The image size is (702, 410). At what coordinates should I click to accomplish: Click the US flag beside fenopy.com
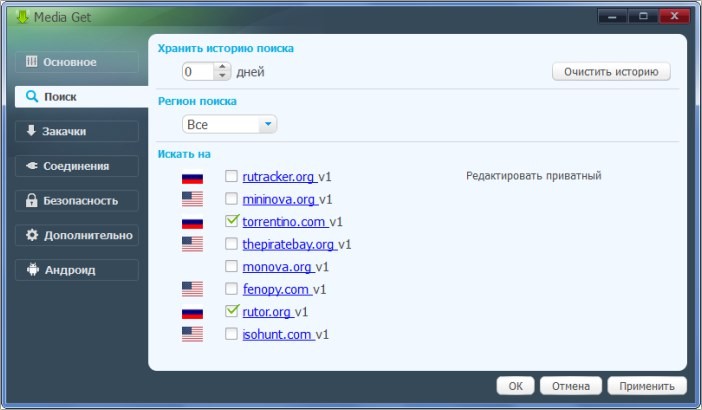pyautogui.click(x=192, y=290)
